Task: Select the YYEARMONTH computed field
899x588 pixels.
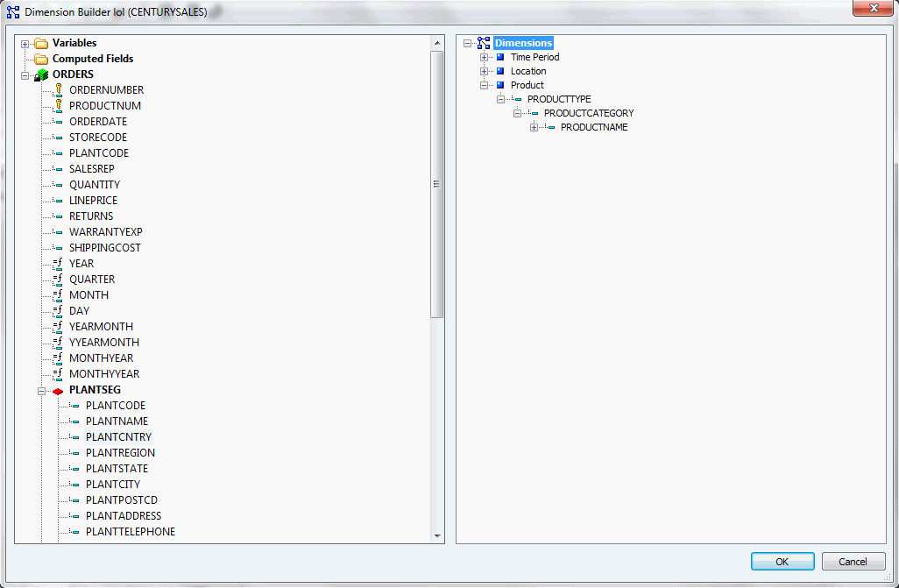Action: point(104,343)
